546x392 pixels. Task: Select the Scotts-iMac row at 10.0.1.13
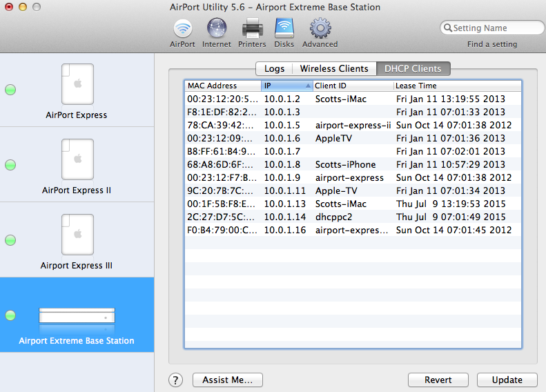[353, 204]
